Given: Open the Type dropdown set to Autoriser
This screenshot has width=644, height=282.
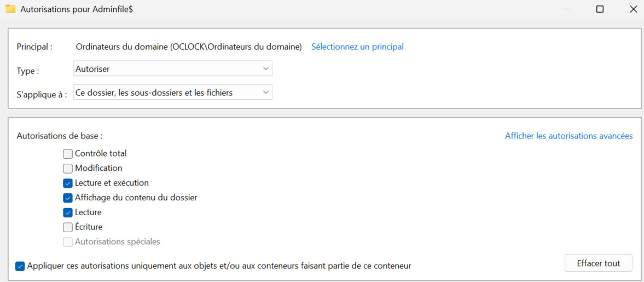Looking at the screenshot, I should [172, 69].
